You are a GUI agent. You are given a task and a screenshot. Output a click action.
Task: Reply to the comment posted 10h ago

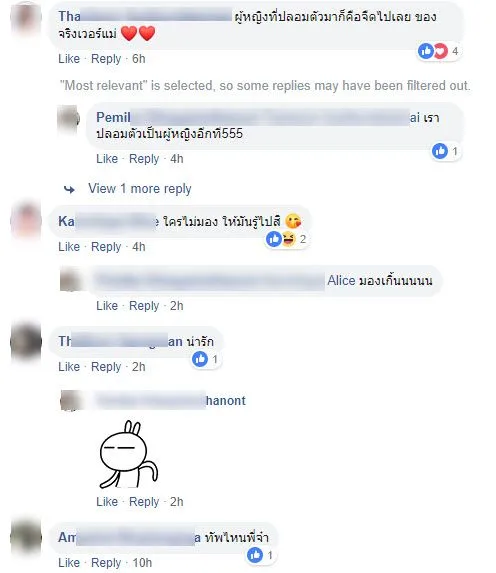106,563
